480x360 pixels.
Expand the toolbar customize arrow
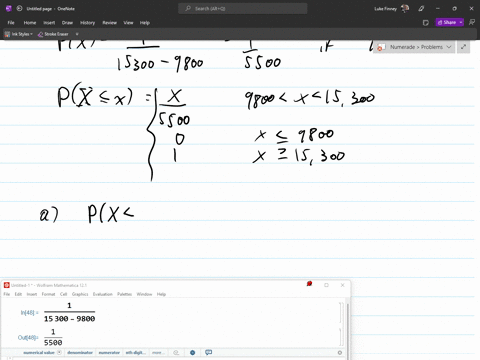[x=77, y=34]
